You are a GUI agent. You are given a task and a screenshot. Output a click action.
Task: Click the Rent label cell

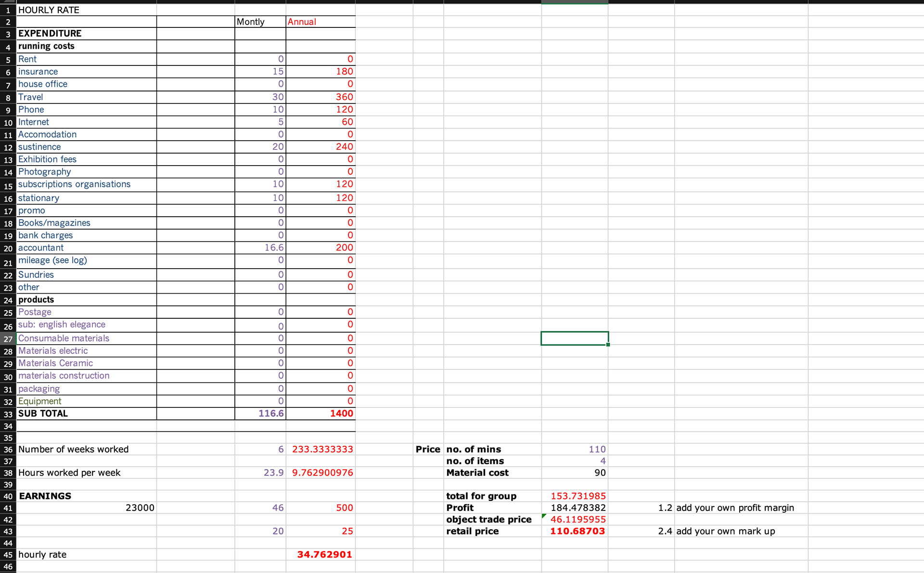coord(87,59)
